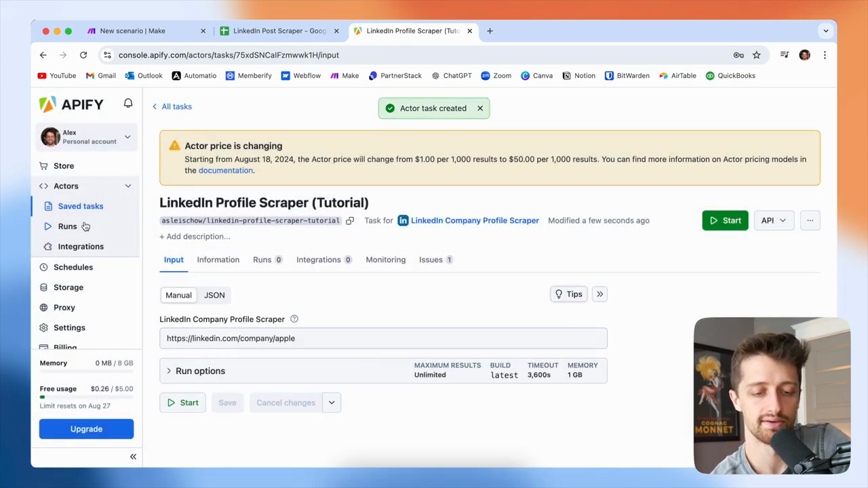Open the documentation link in the warning
This screenshot has width=868, height=488.
coord(225,170)
